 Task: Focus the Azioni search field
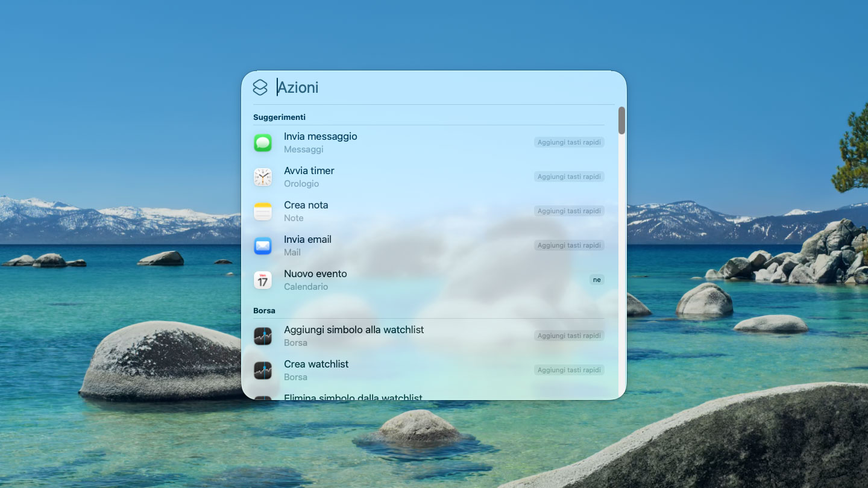tap(445, 87)
